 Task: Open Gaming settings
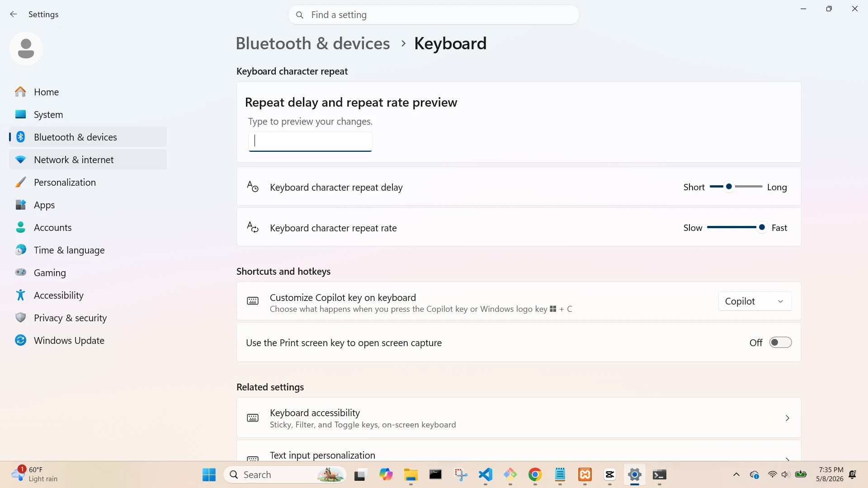coord(88,272)
